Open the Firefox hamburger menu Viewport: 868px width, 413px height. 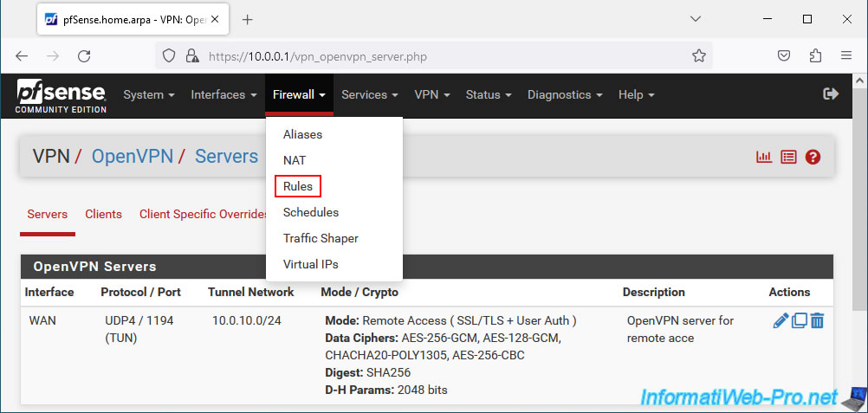pyautogui.click(x=845, y=56)
